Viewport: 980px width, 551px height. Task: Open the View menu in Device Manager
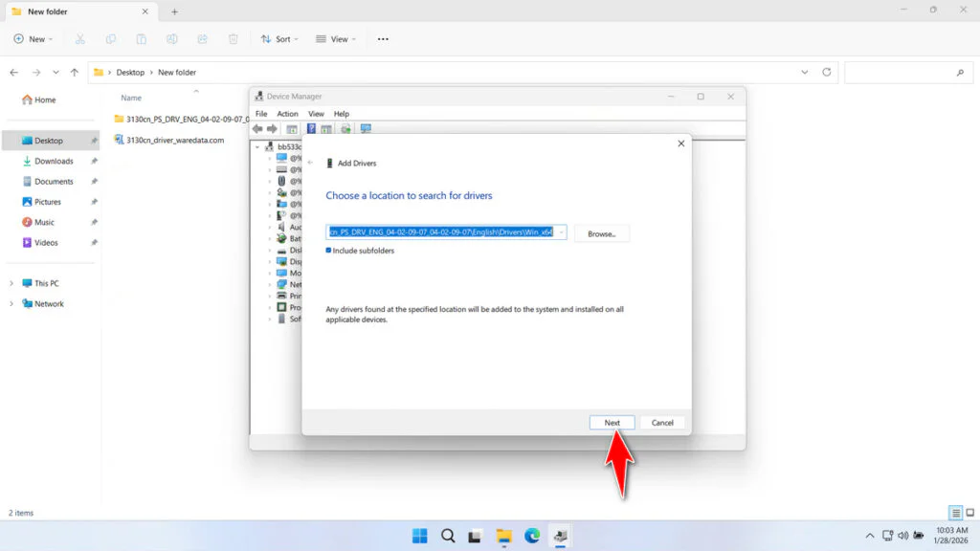[x=316, y=114]
